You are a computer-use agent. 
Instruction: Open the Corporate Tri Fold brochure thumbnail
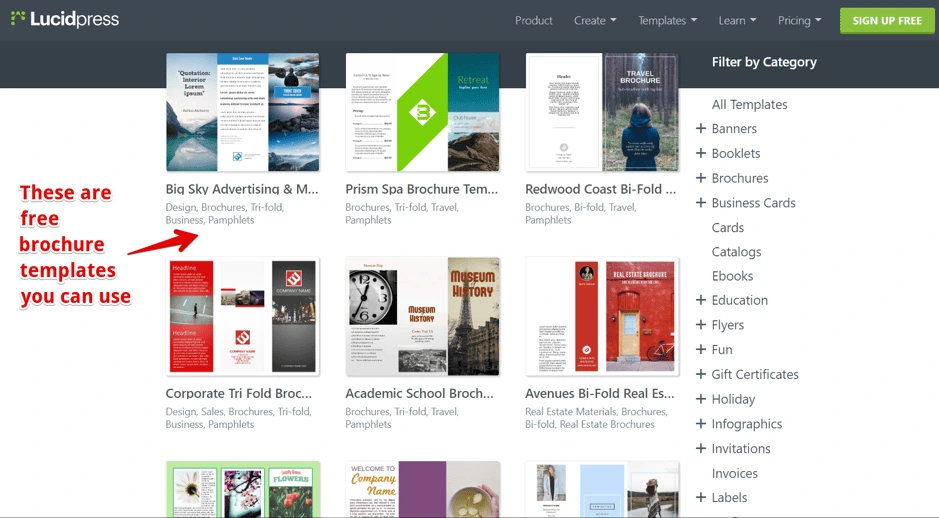click(x=243, y=316)
